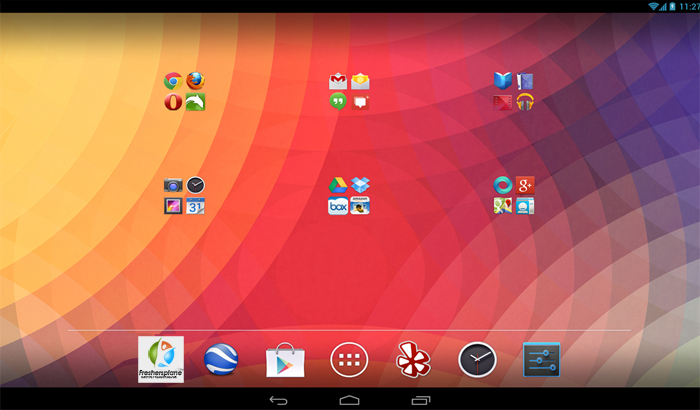Open the Calendar app showing 31
The image size is (700, 410).
click(196, 206)
